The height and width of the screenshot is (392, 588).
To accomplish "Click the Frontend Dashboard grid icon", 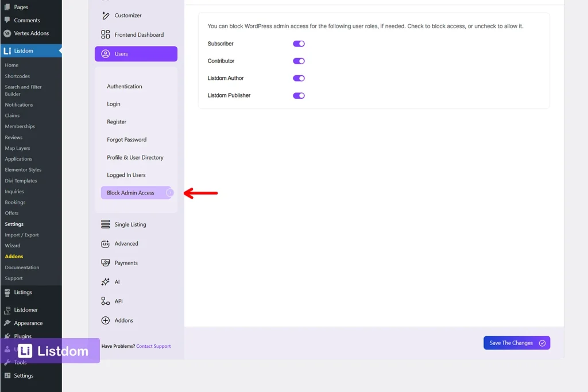I will tap(106, 34).
